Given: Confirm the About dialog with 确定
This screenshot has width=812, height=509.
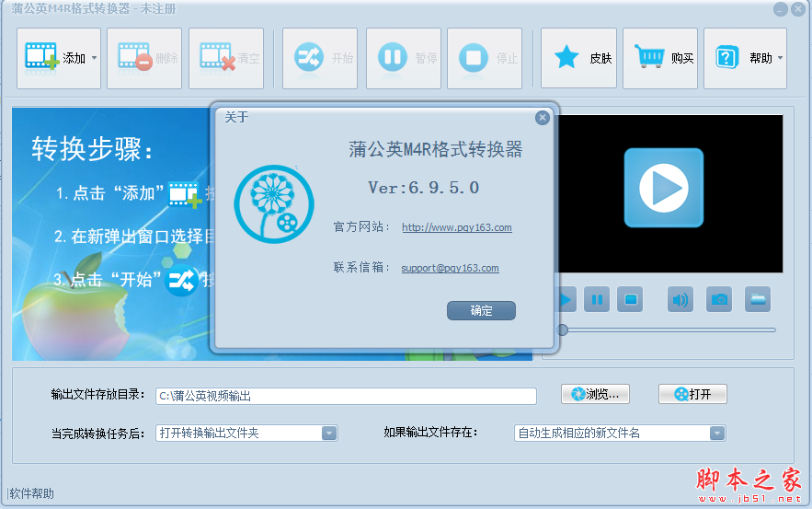Looking at the screenshot, I should [481, 310].
